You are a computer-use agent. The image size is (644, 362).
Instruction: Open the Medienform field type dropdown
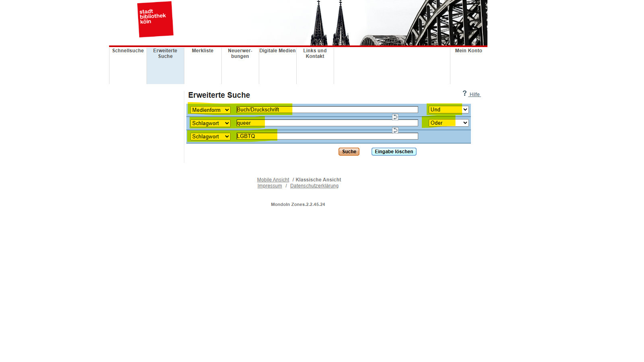(210, 110)
